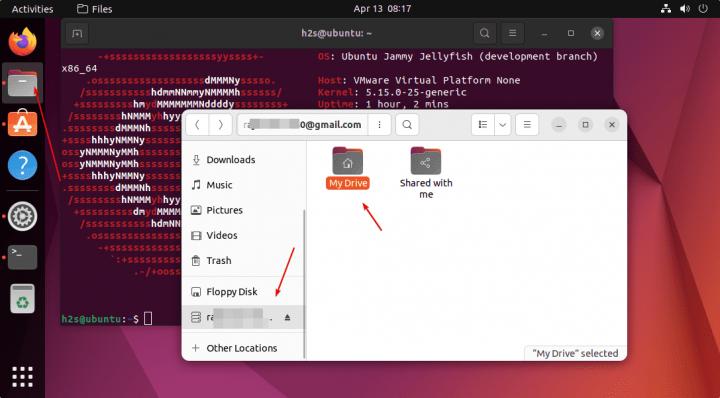Go back in Files window
Image resolution: width=720 pixels, height=398 pixels.
pos(197,124)
